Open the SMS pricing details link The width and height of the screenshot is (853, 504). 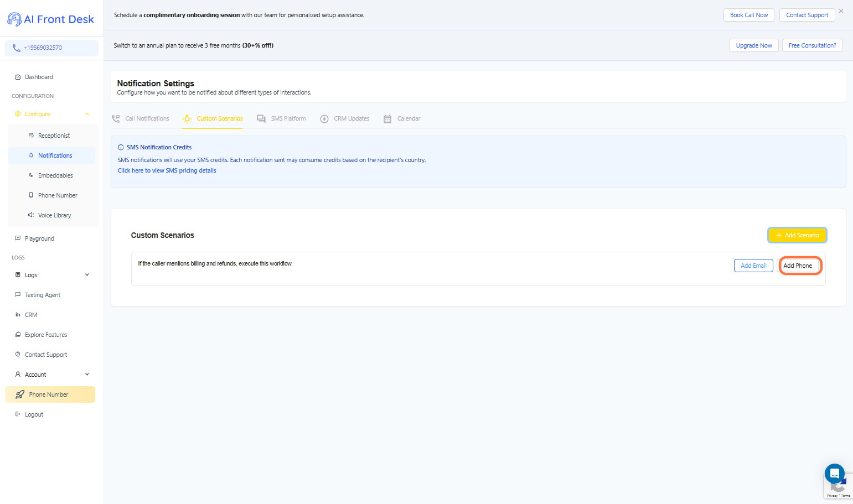click(167, 171)
